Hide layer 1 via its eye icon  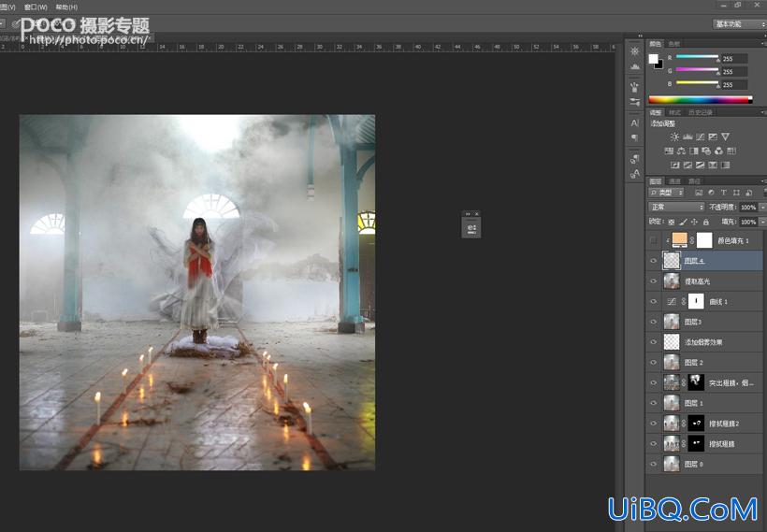click(654, 403)
